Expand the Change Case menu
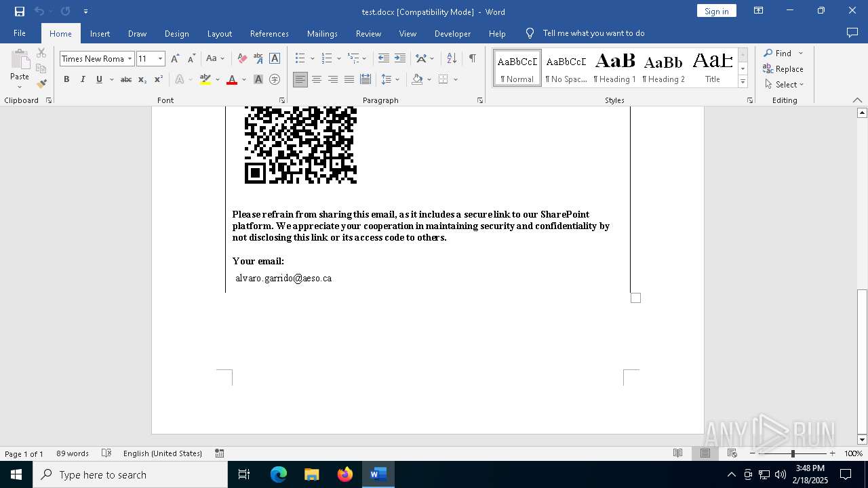 tap(215, 58)
